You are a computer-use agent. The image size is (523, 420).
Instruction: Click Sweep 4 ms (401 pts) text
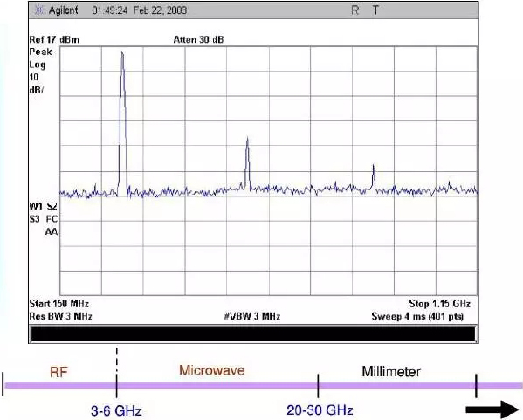pos(417,316)
